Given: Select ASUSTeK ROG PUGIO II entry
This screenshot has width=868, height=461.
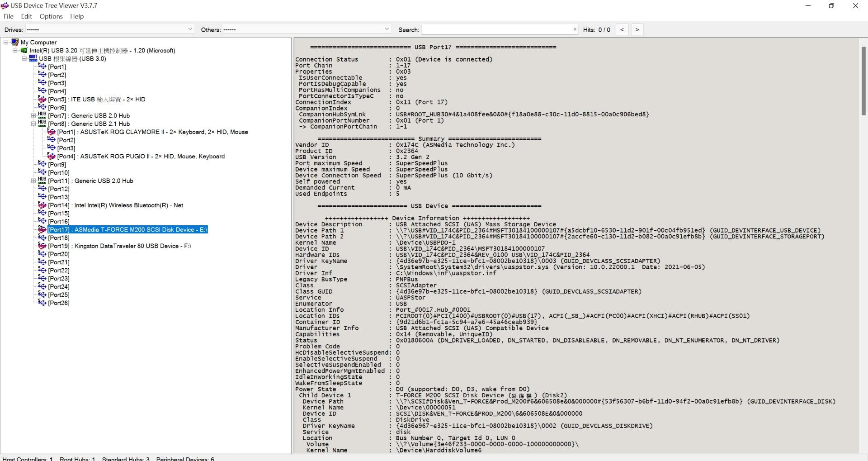Looking at the screenshot, I should (141, 156).
